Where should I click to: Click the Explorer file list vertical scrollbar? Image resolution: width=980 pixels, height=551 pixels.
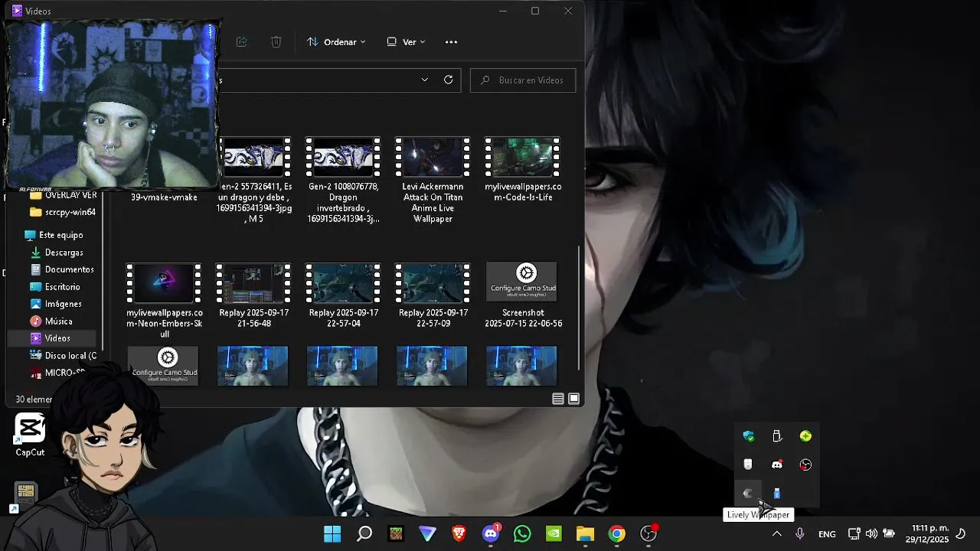click(x=580, y=306)
